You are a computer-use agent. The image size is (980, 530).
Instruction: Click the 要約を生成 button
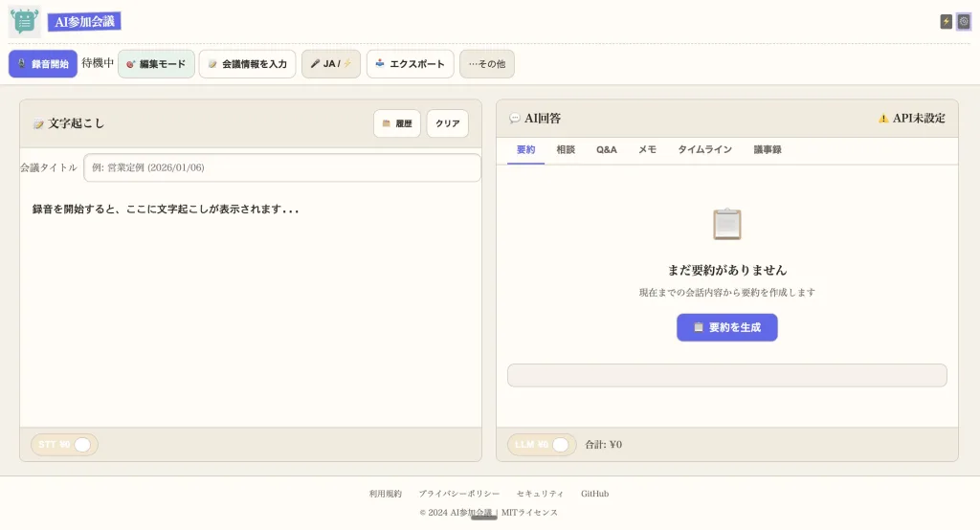coord(726,327)
